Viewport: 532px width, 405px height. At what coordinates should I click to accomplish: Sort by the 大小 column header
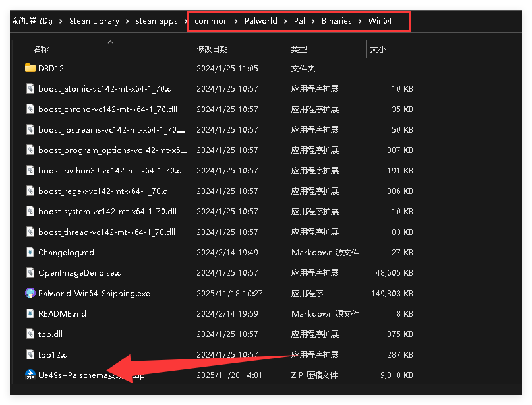[x=378, y=49]
